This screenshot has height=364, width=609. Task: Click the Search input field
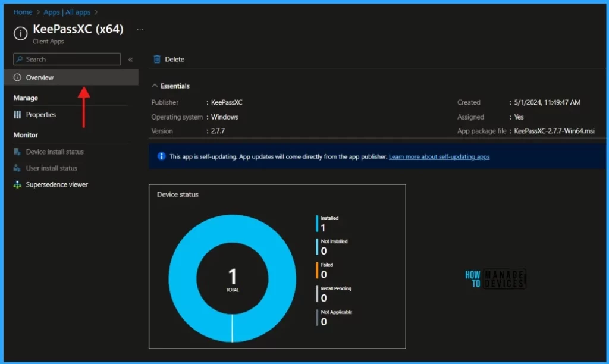click(67, 59)
